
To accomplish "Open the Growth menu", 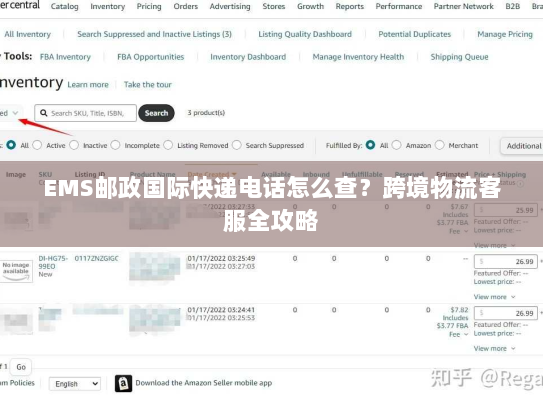I will point(310,6).
